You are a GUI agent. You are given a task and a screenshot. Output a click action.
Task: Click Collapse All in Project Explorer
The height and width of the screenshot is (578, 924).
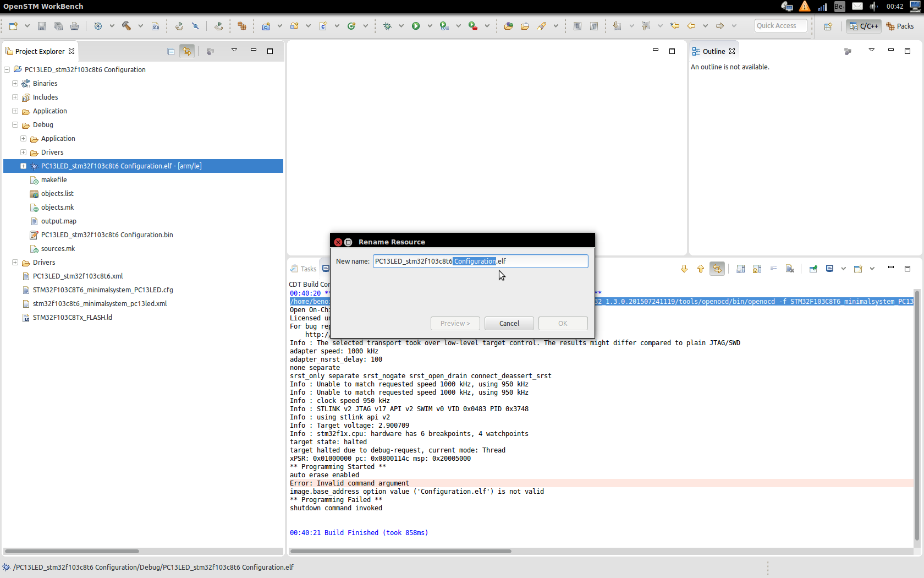point(171,51)
